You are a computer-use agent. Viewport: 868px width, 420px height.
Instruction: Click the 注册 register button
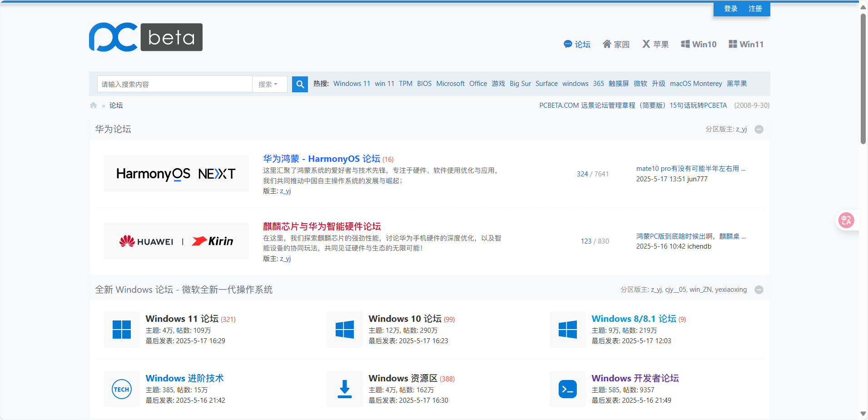point(755,9)
